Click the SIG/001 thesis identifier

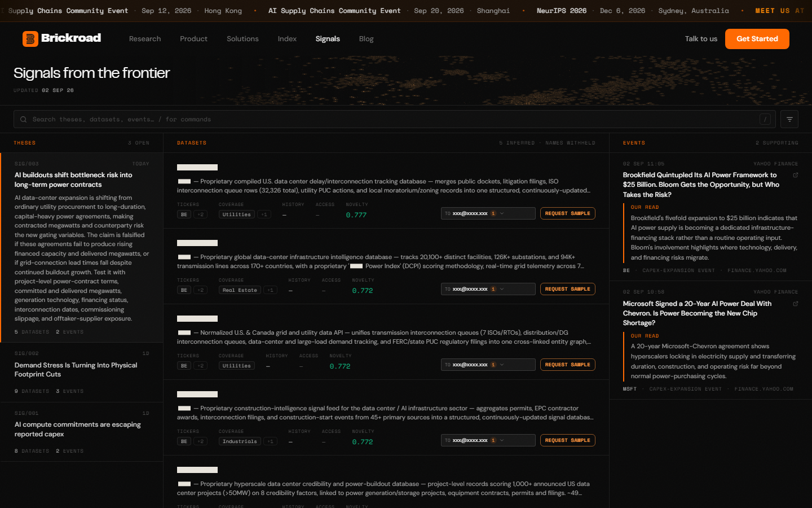(27, 413)
